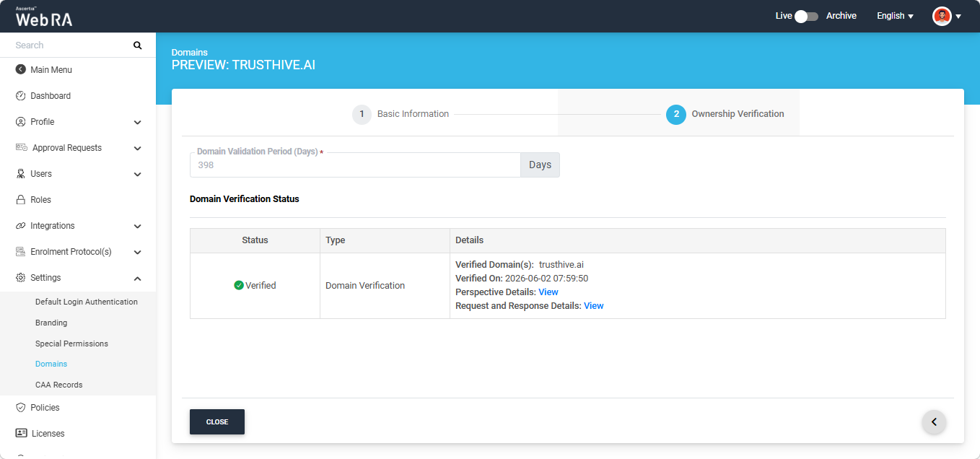Click the Policies shield icon

pos(20,408)
